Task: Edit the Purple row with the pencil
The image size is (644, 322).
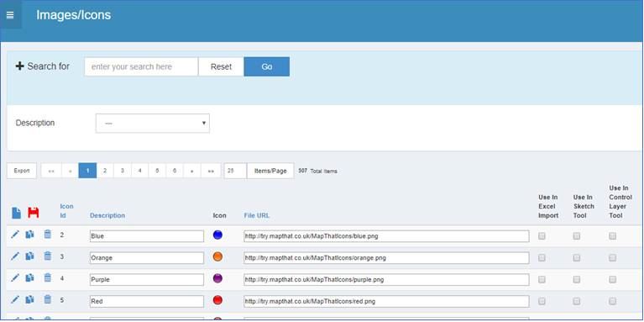Action: pos(15,278)
